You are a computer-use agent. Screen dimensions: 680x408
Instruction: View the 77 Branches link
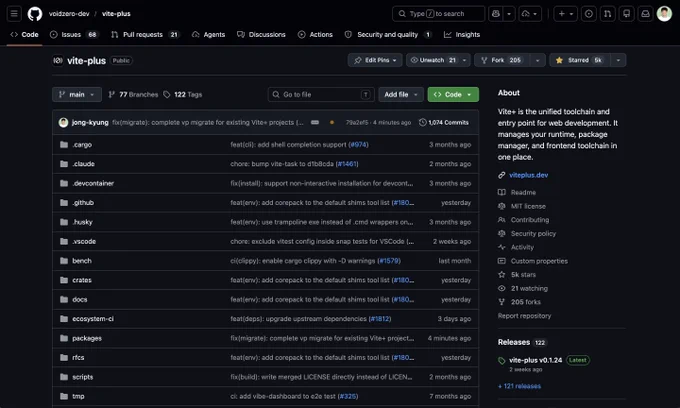pos(133,95)
